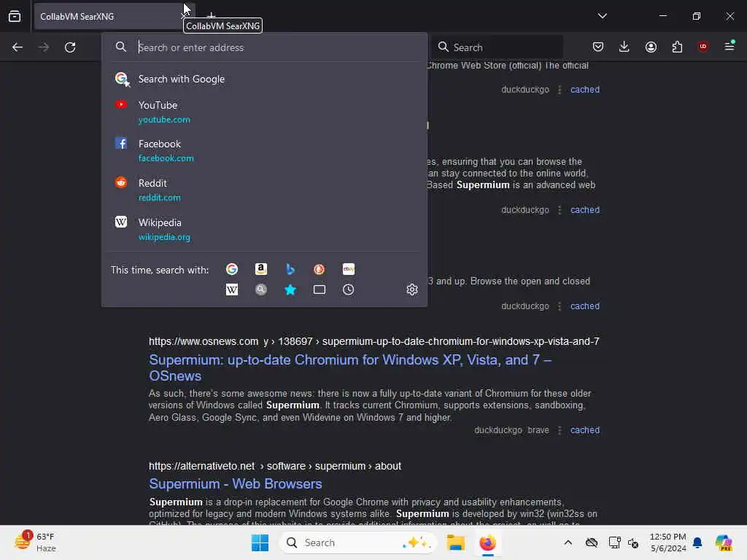The width and height of the screenshot is (747, 560).
Task: Search in History clock icon
Action: 349,289
